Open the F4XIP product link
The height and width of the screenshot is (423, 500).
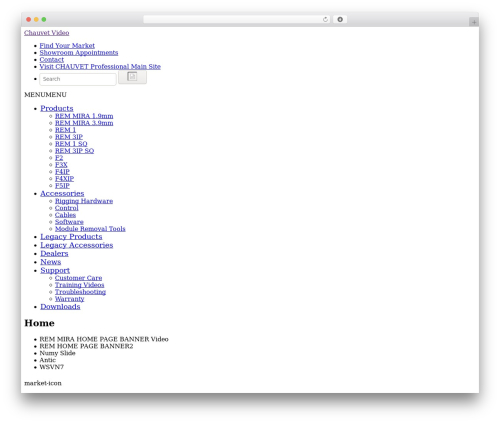tap(64, 179)
